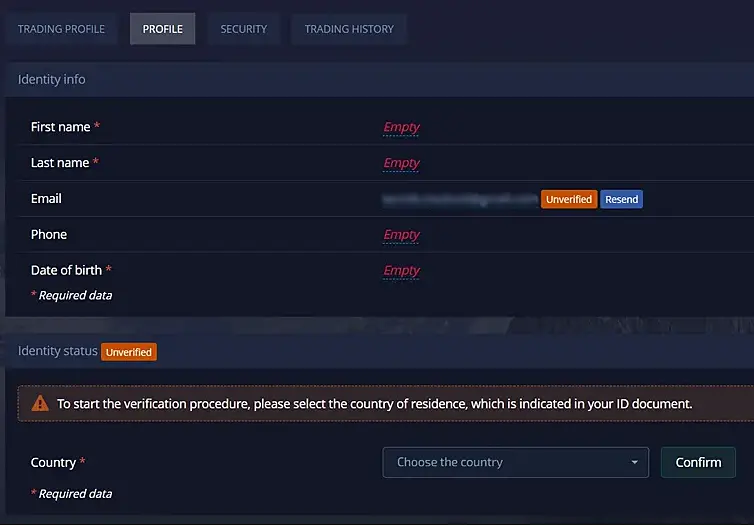Click the Resend email verification button
754x525 pixels.
621,199
